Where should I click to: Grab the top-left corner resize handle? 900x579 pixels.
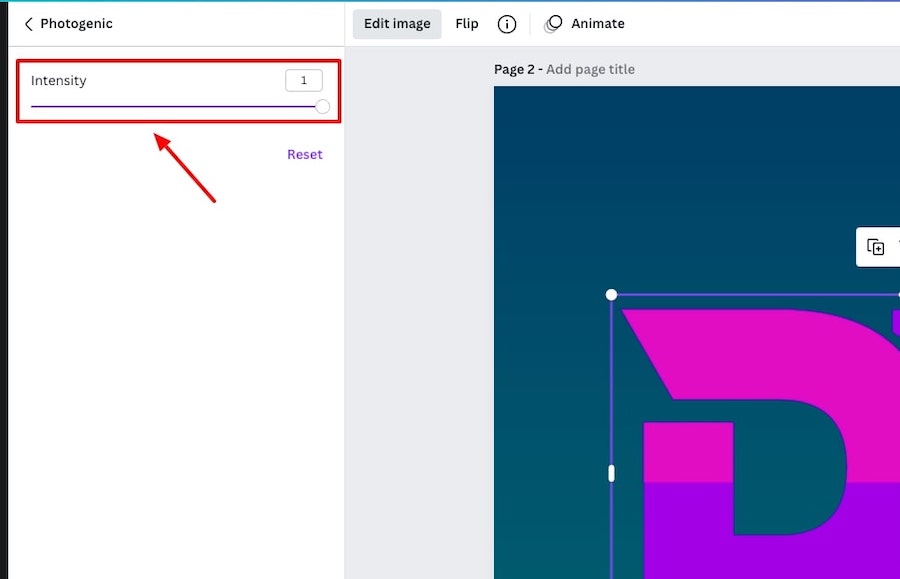[611, 295]
